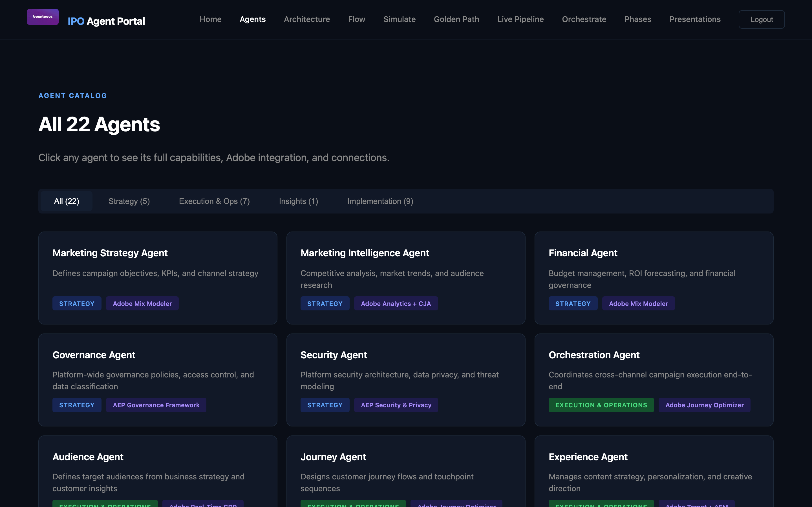The width and height of the screenshot is (812, 507).
Task: Show only Insights agents
Action: click(x=298, y=201)
